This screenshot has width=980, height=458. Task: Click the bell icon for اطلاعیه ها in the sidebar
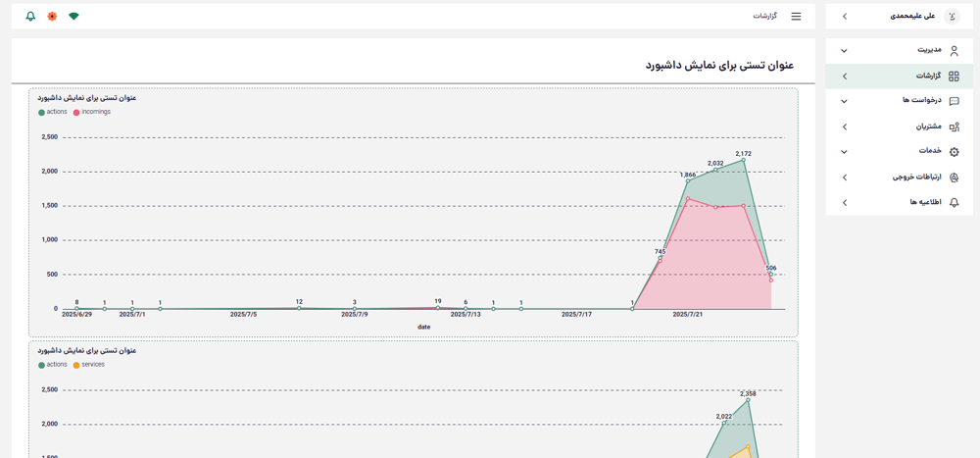[954, 202]
